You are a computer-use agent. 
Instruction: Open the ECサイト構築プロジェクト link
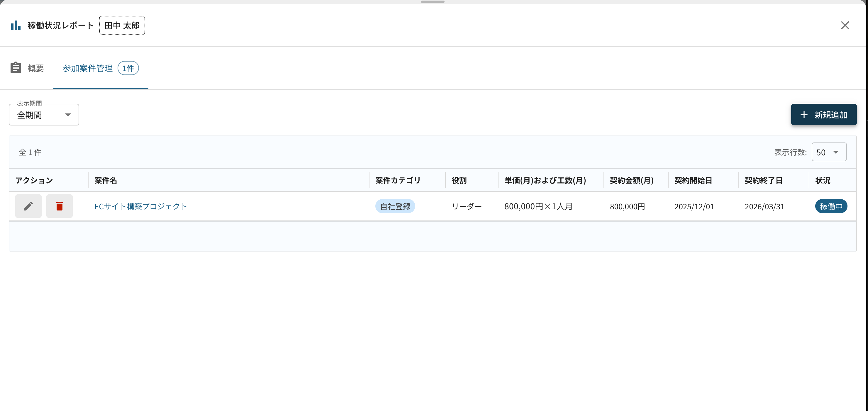pyautogui.click(x=140, y=206)
